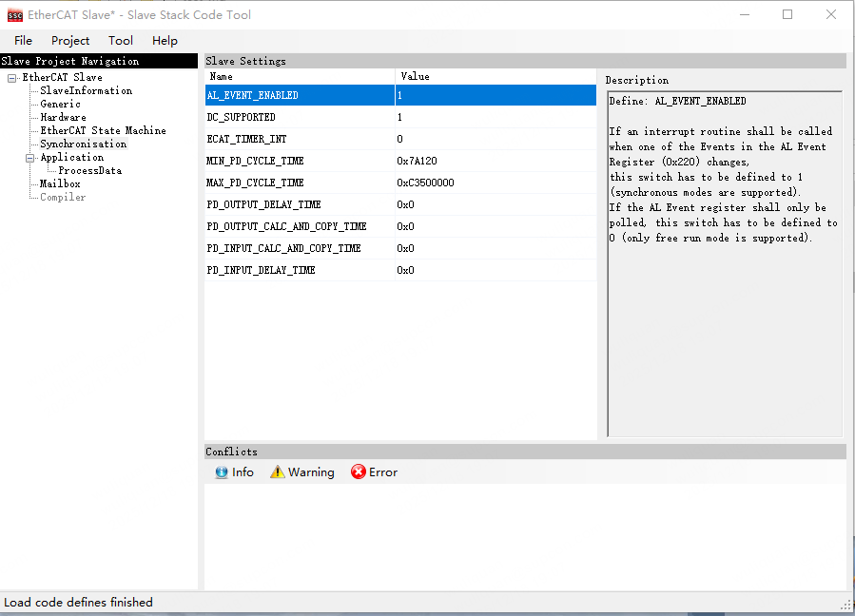Select the ECAT_TIMER_INT setting row
Viewport: 855px width, 616px height.
click(400, 139)
